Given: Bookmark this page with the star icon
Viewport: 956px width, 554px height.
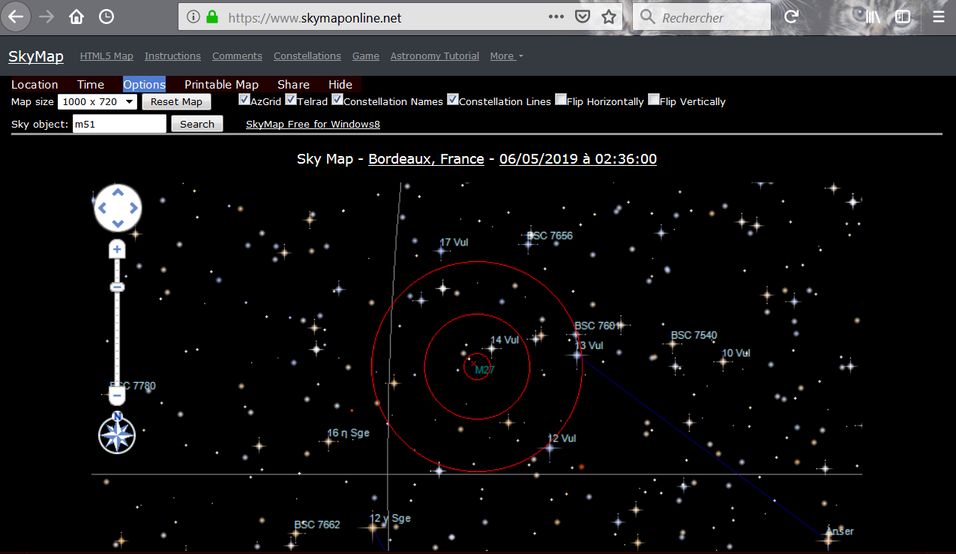Looking at the screenshot, I should 609,17.
